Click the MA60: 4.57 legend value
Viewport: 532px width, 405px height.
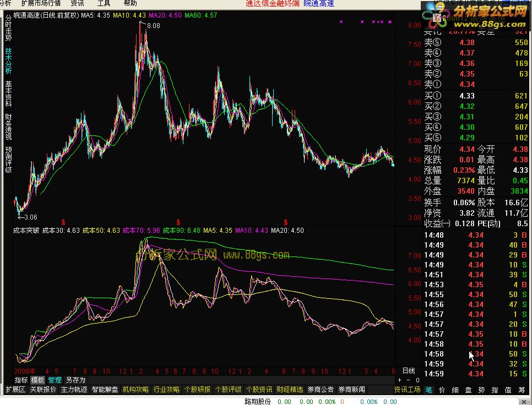point(201,15)
